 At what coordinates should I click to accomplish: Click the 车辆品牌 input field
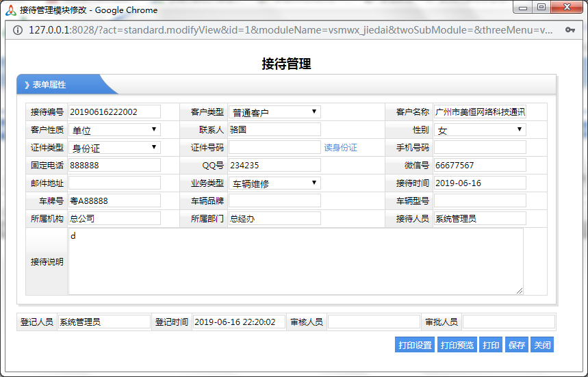pyautogui.click(x=274, y=201)
